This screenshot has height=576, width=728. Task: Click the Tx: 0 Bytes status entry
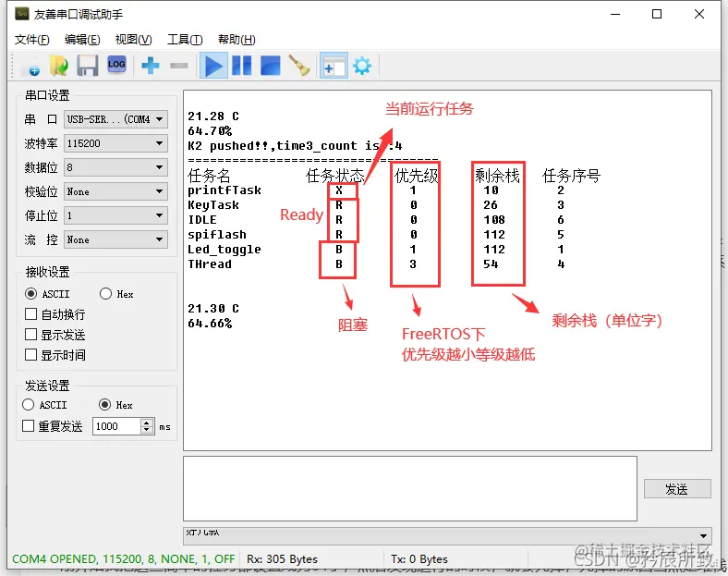[x=419, y=558]
